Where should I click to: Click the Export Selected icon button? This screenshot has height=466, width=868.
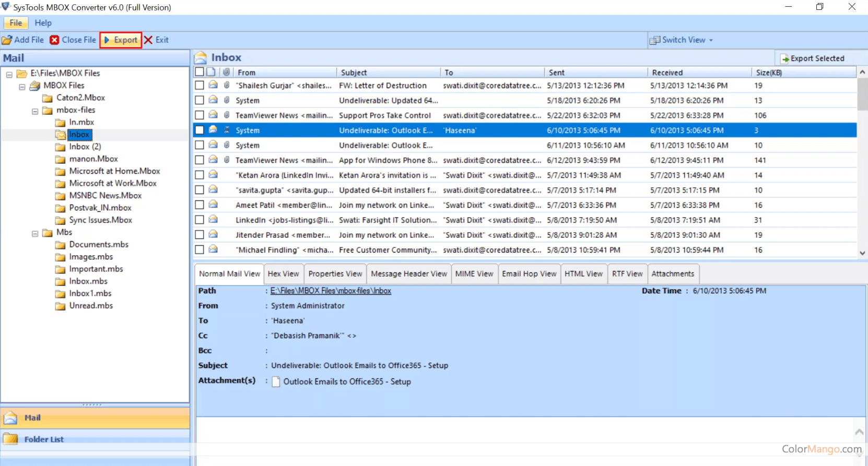point(784,58)
